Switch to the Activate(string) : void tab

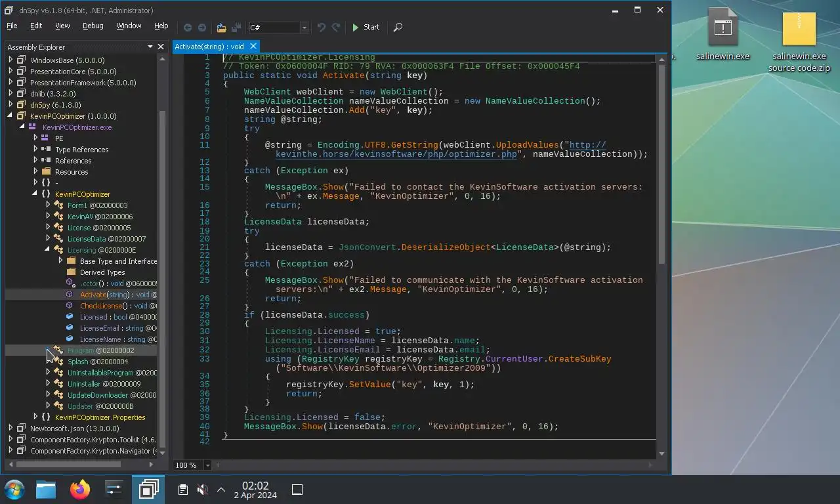[x=209, y=47]
